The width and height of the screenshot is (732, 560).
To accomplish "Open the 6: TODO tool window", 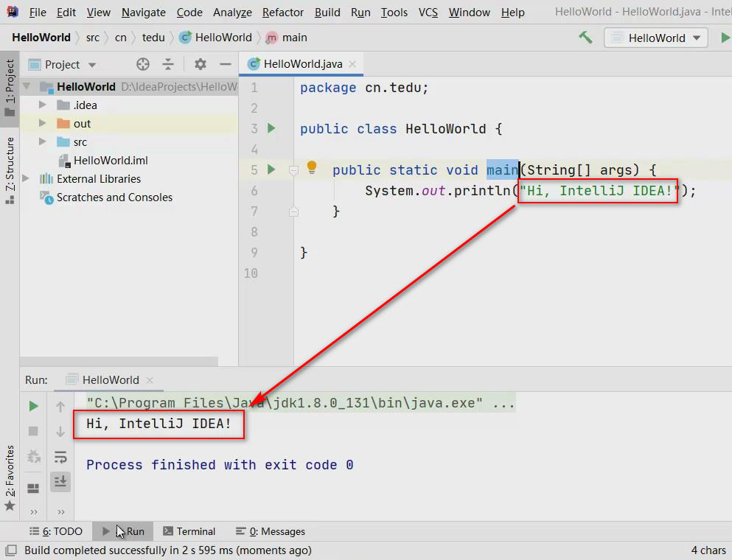I will coord(56,531).
